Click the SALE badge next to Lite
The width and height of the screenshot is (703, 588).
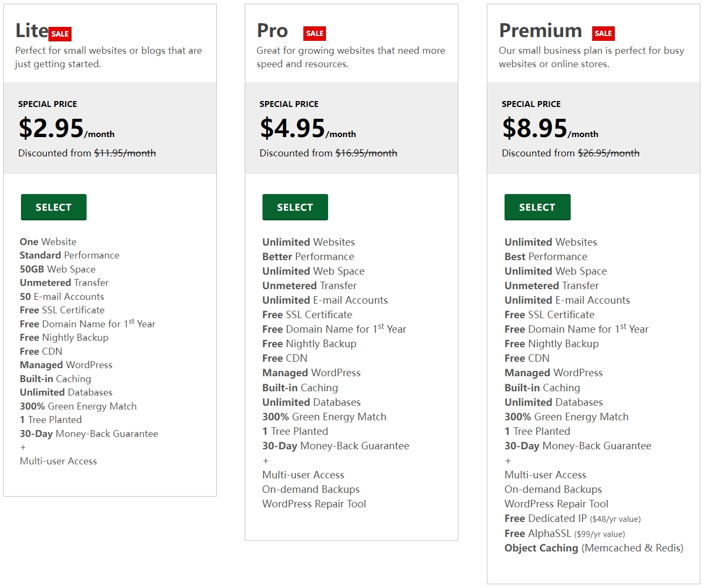60,34
